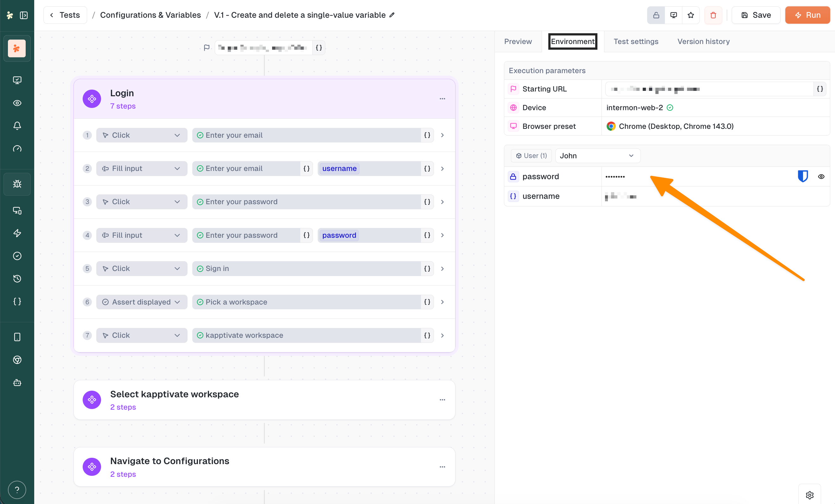The width and height of the screenshot is (835, 504).
Task: Open the Chrome browser icon in sidebar
Action: (17, 360)
